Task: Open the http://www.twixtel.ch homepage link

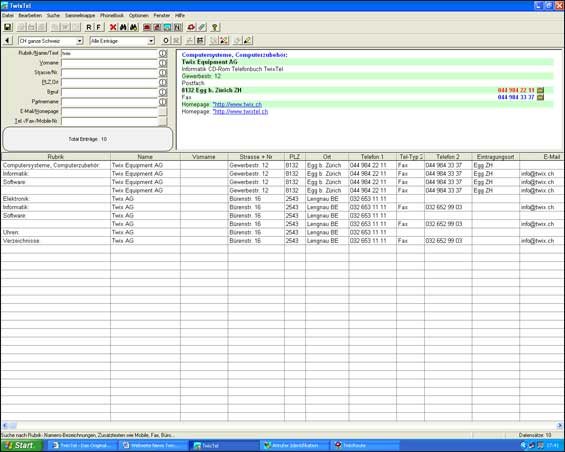Action: (x=240, y=112)
